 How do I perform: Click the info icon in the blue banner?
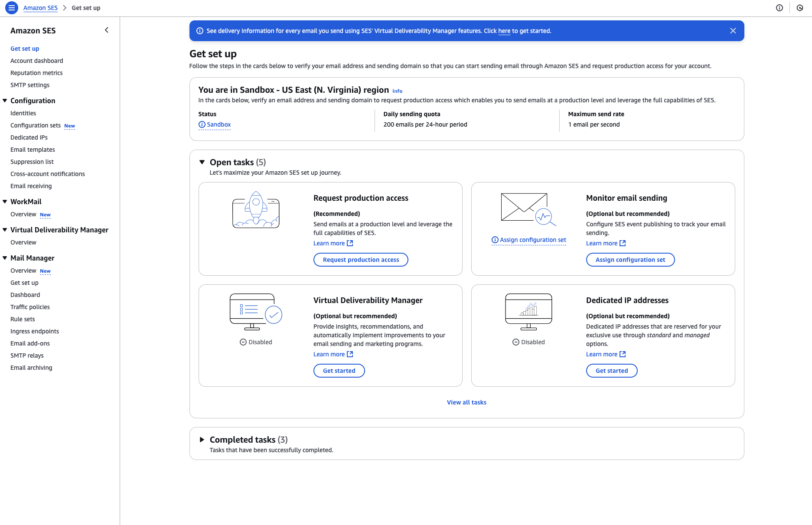200,31
